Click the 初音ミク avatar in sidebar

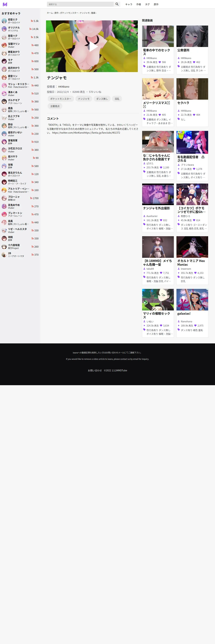coord(4,21)
